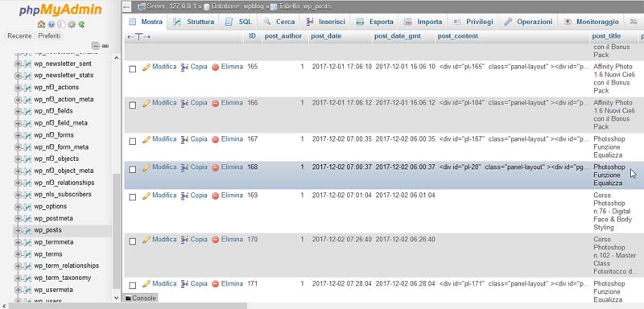Image resolution: width=644 pixels, height=309 pixels.
Task: Click the Preferiti button
Action: tap(49, 36)
